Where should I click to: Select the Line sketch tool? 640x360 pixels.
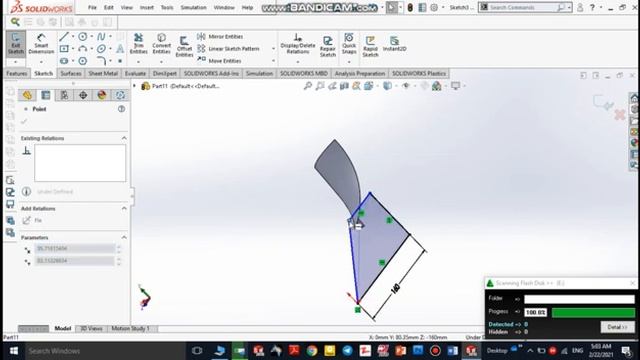64,37
